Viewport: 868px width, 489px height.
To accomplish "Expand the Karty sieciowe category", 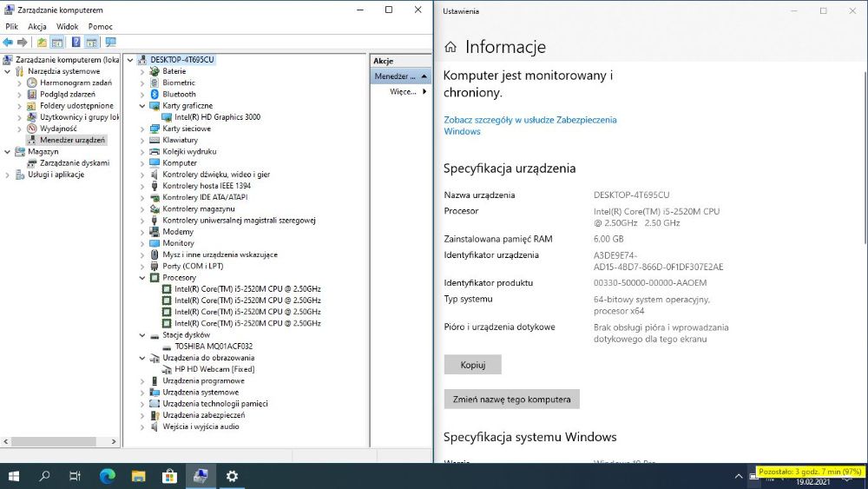I will (x=142, y=129).
